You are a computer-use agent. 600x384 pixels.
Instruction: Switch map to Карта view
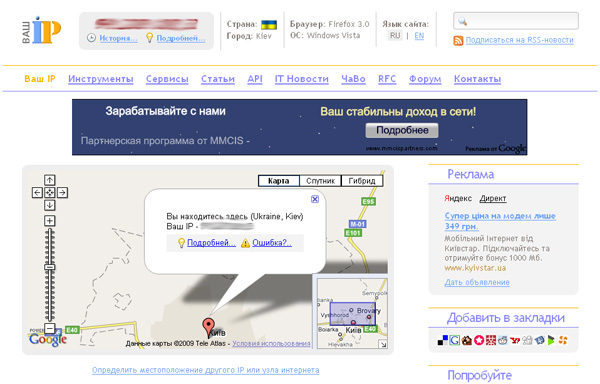279,181
